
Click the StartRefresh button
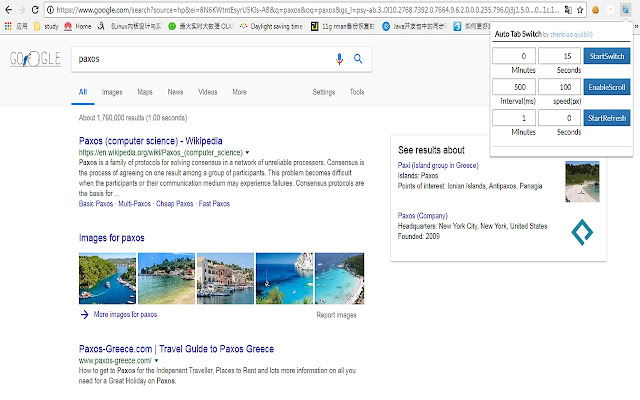tap(607, 118)
